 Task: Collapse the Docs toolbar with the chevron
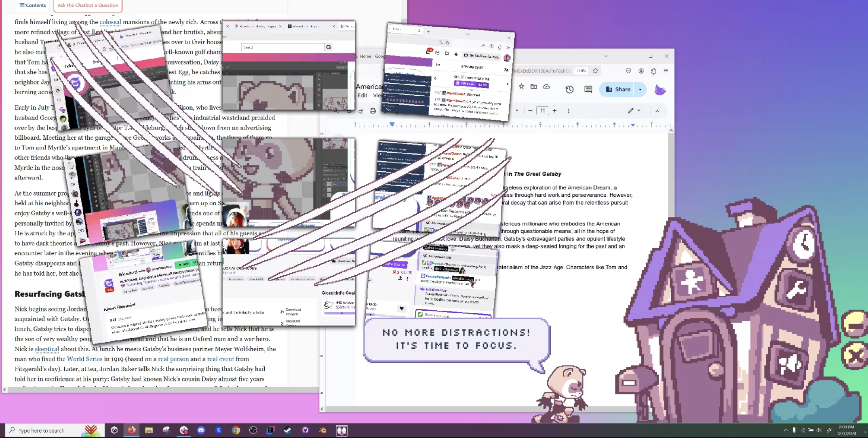657,111
